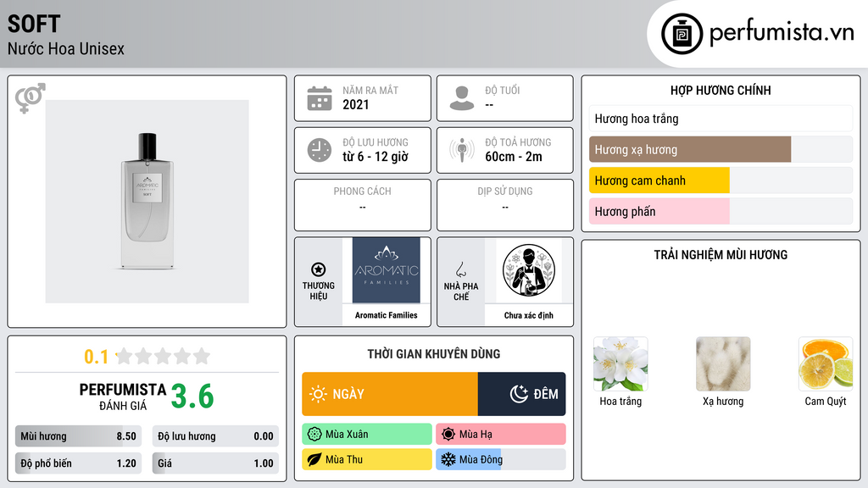Click the NHÀ PHA CHẾ label
This screenshot has width=868, height=488.
460,291
